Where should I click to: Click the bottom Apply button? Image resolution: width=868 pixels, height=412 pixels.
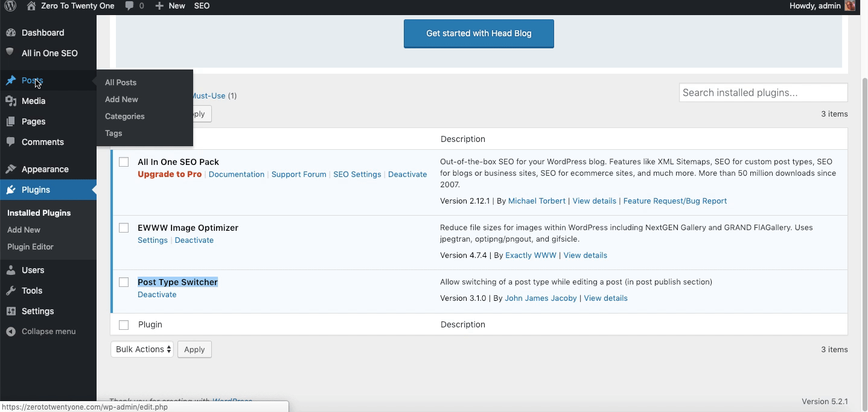tap(194, 349)
